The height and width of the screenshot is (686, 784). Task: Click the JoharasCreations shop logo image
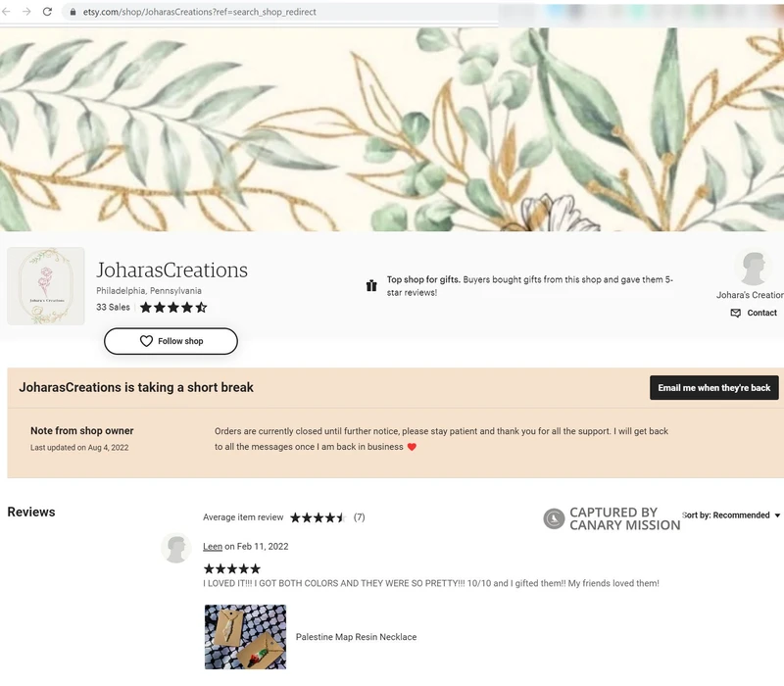[46, 286]
